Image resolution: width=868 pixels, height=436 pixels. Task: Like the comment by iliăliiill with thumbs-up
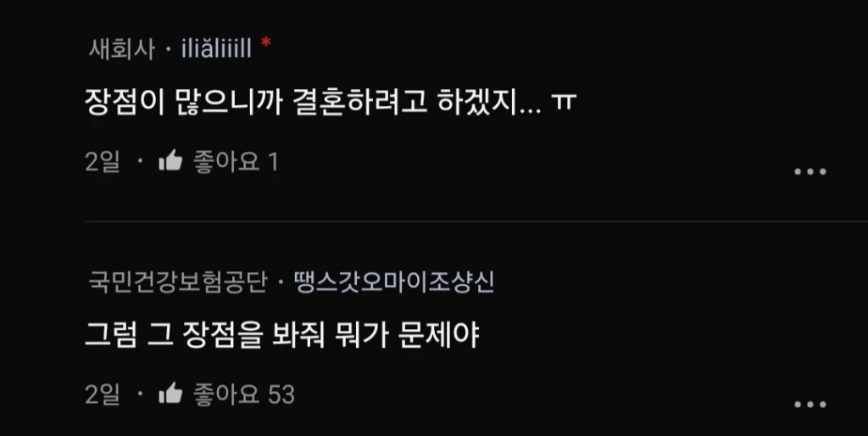click(170, 160)
